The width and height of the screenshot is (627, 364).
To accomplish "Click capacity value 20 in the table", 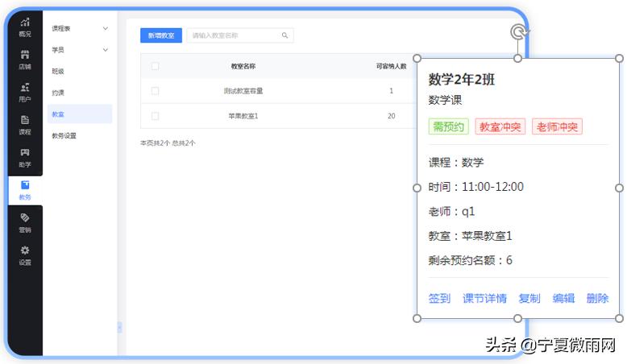I will coord(391,116).
